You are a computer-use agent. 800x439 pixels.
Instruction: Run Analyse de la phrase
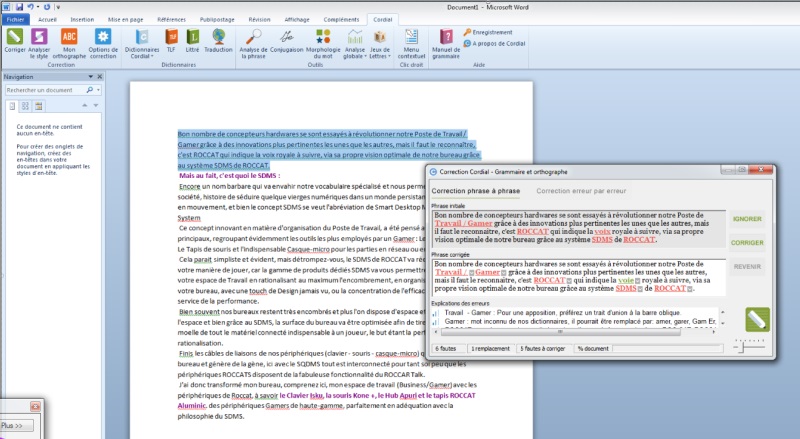tap(253, 43)
